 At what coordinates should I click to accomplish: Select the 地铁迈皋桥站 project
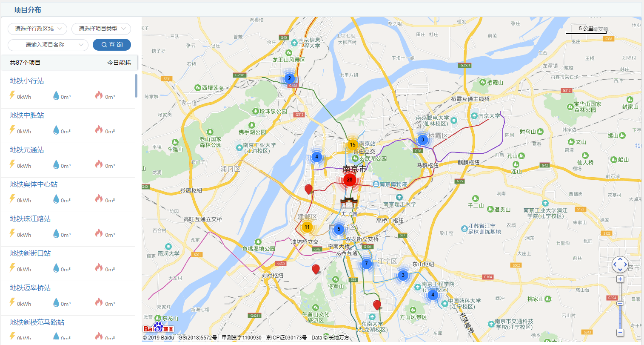click(30, 288)
